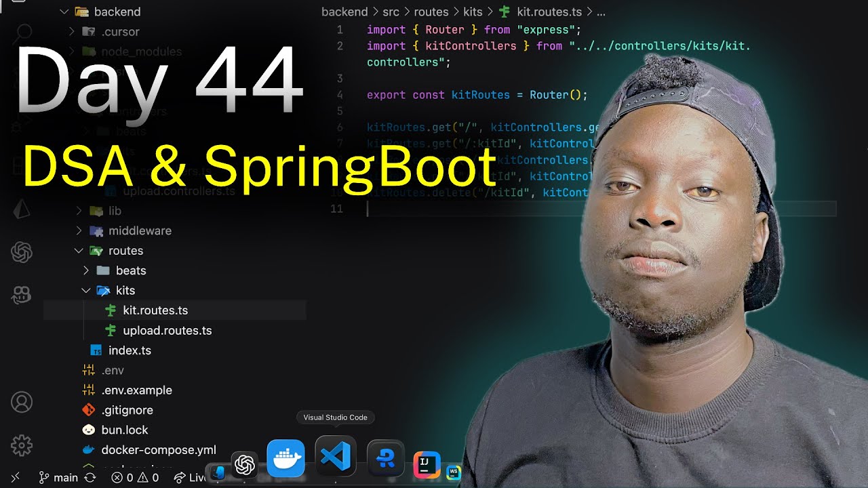Select the node_modules folder in explorer
The image size is (868, 488).
pyautogui.click(x=141, y=52)
